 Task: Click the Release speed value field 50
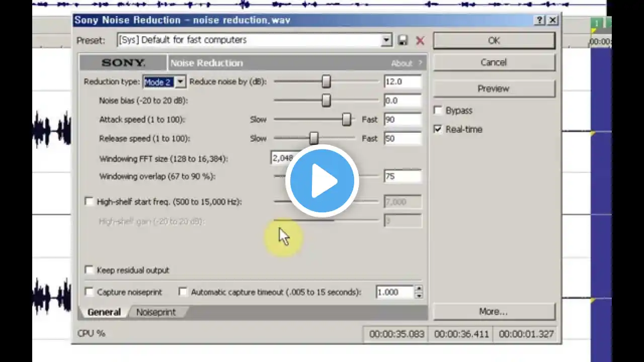click(x=403, y=138)
